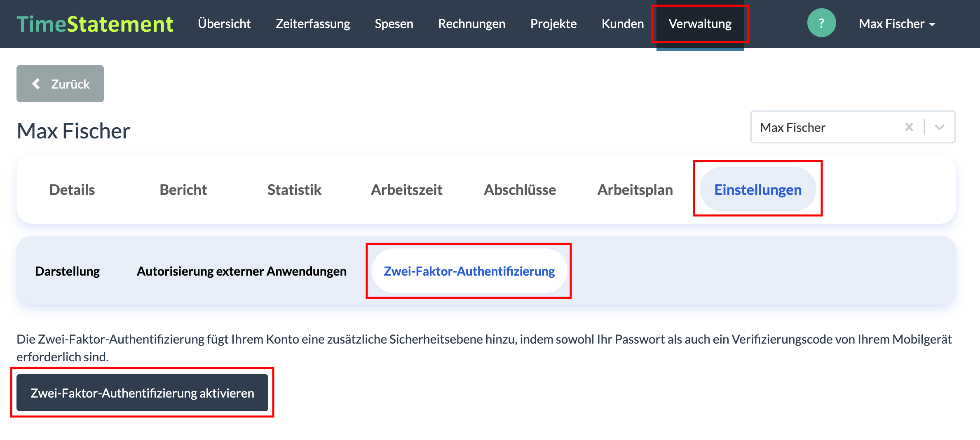Click the green help question mark icon
This screenshot has height=440, width=980.
click(x=821, y=23)
